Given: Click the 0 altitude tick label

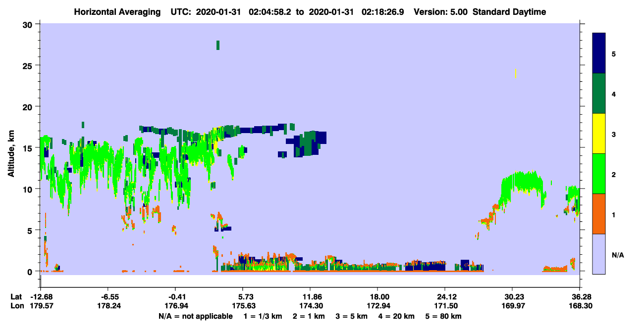Looking at the screenshot, I should coord(30,271).
